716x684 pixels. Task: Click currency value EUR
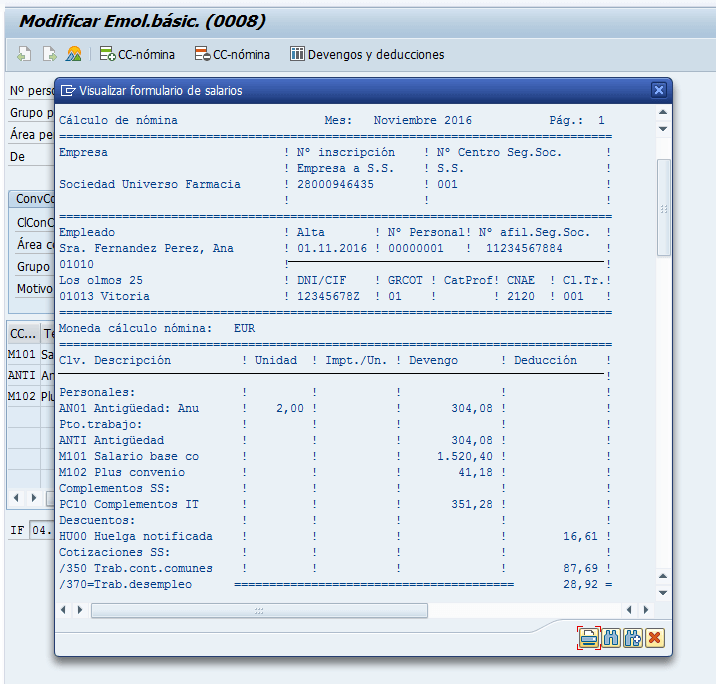click(x=244, y=328)
